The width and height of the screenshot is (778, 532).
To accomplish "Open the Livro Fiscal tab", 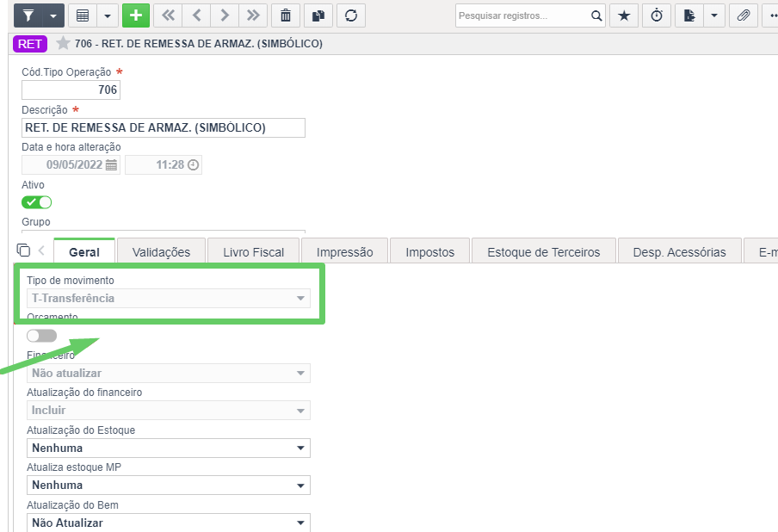I will tap(254, 251).
